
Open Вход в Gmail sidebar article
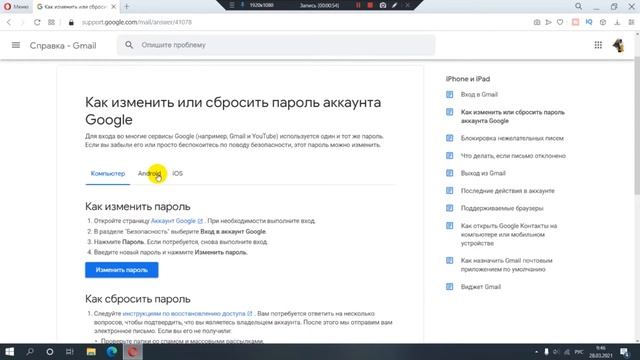479,94
